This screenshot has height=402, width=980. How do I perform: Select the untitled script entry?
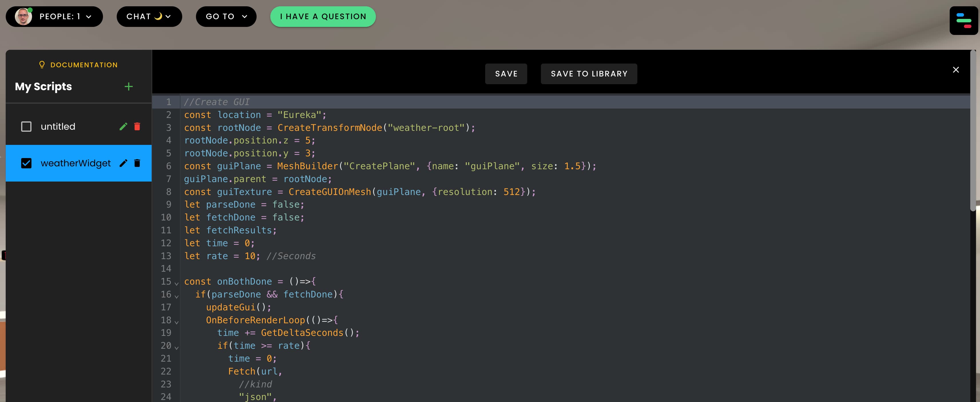(x=58, y=126)
